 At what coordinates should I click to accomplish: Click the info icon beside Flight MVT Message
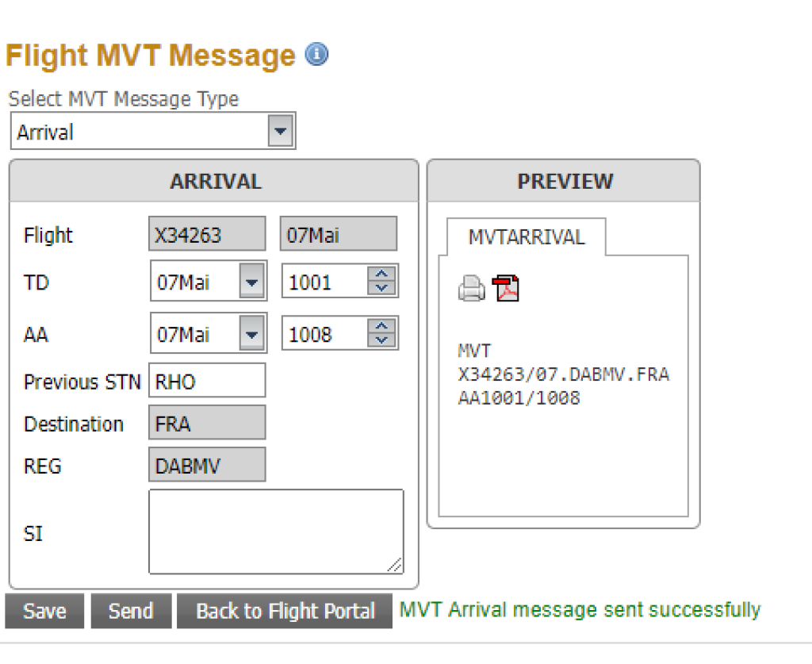(316, 55)
